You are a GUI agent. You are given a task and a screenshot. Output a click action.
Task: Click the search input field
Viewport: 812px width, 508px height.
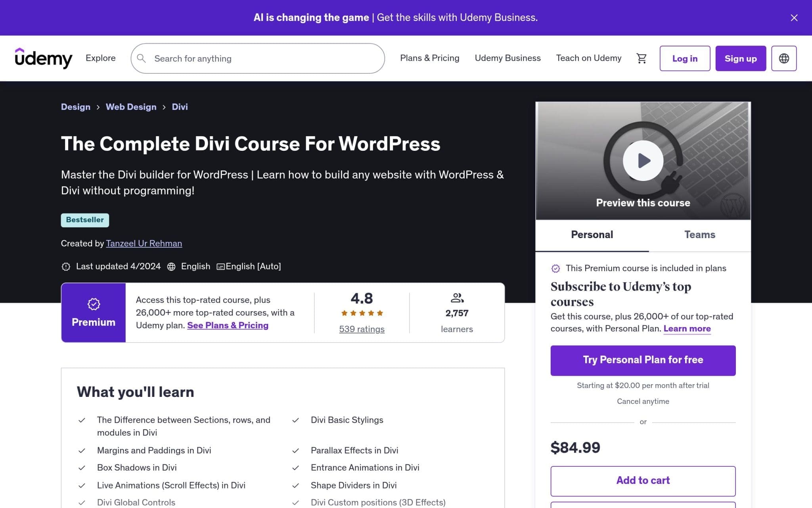tap(258, 58)
